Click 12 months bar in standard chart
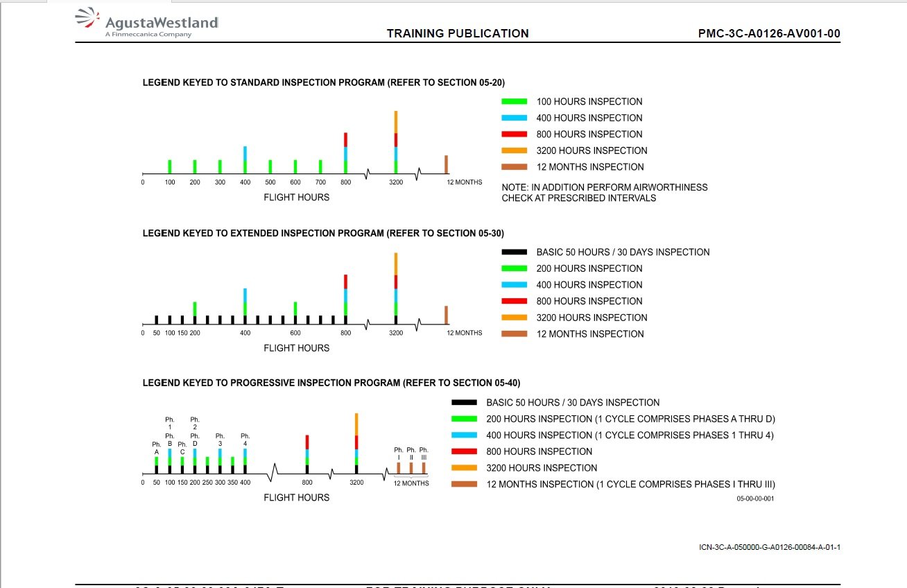 point(446,164)
